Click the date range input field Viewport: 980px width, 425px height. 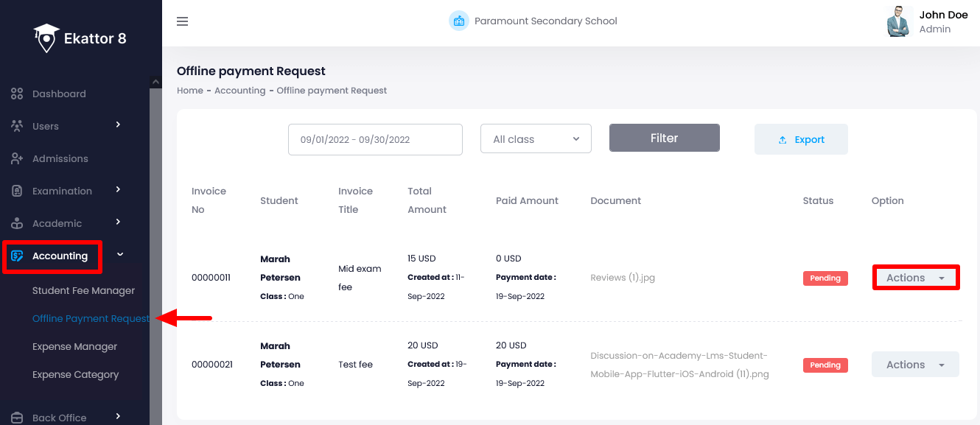[x=375, y=139]
